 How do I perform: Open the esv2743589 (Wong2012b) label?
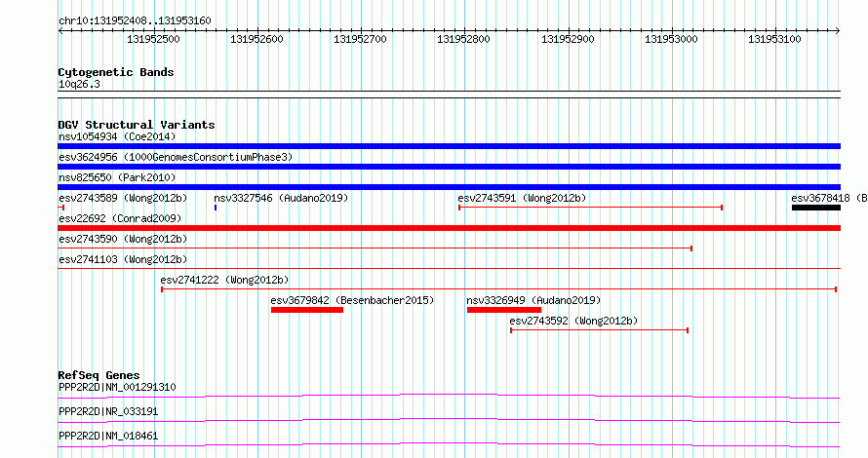tap(123, 198)
